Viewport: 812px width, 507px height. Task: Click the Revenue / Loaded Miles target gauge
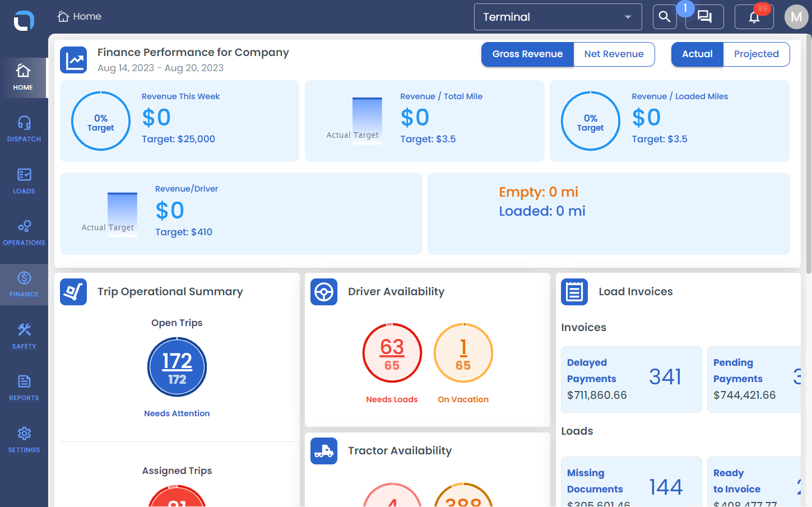[591, 121]
